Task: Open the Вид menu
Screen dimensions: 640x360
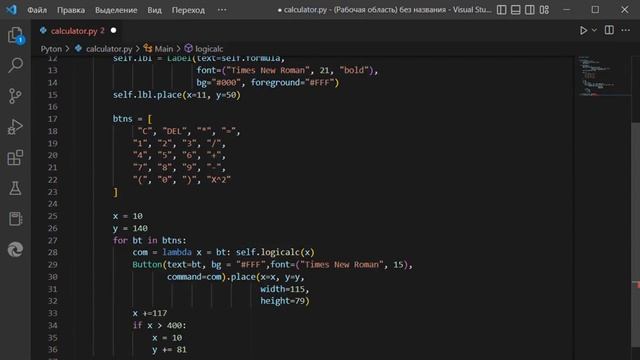Action: coord(155,10)
